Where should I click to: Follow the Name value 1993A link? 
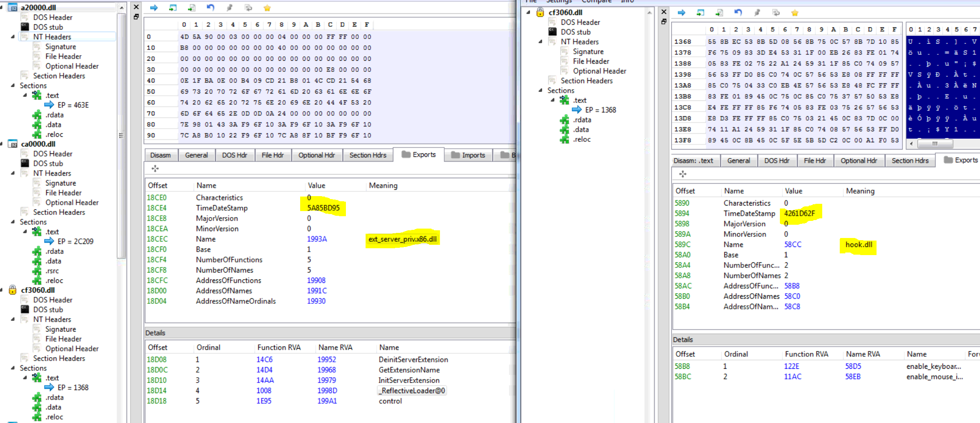pos(316,239)
